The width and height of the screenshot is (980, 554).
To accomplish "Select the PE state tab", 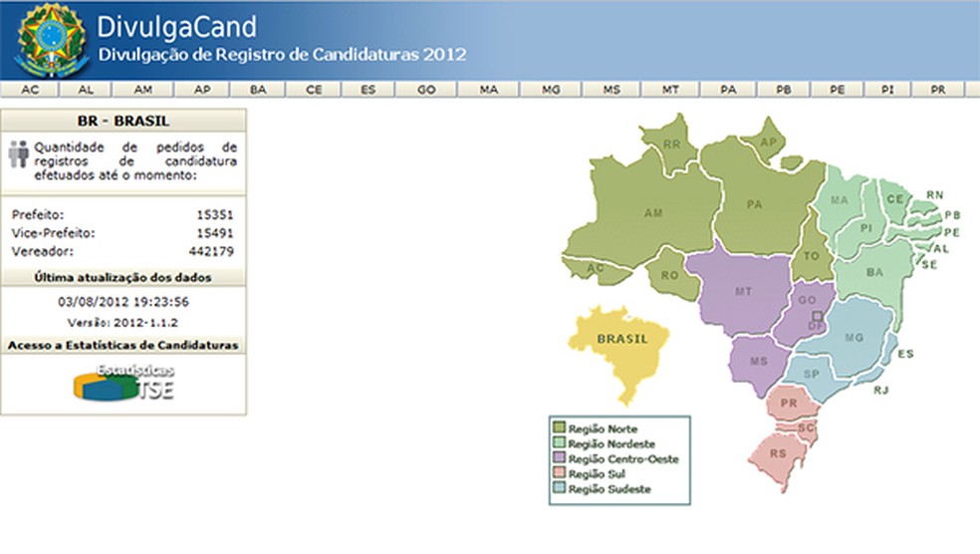I will coord(837,90).
